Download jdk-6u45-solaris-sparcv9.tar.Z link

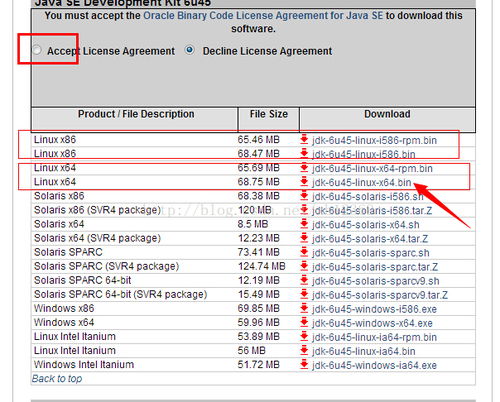coord(380,295)
